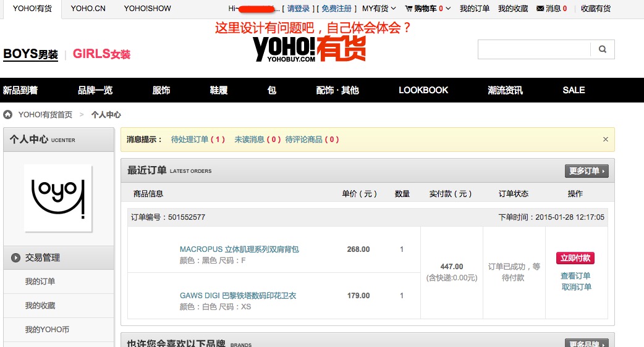
Task: Click the search magnifier icon
Action: point(603,49)
